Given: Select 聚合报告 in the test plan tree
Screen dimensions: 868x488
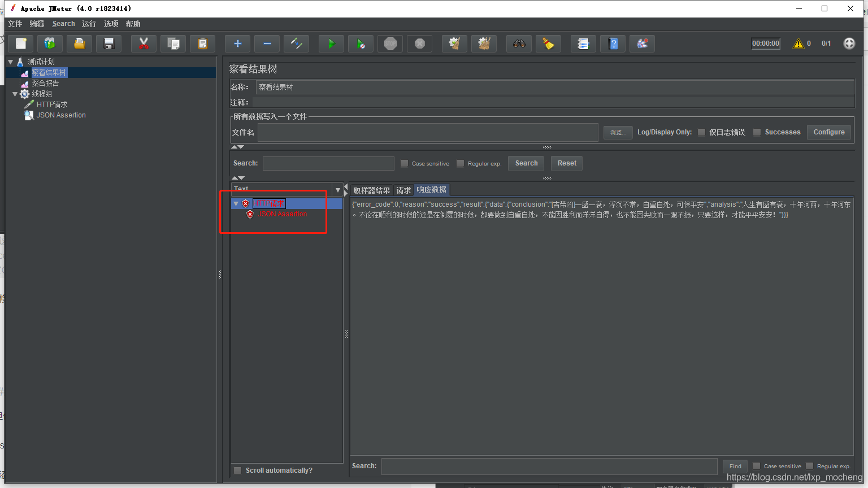Looking at the screenshot, I should tap(45, 83).
